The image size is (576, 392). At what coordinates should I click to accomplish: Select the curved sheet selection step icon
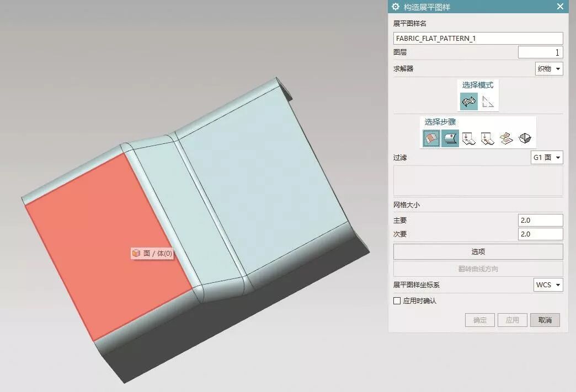(x=449, y=138)
